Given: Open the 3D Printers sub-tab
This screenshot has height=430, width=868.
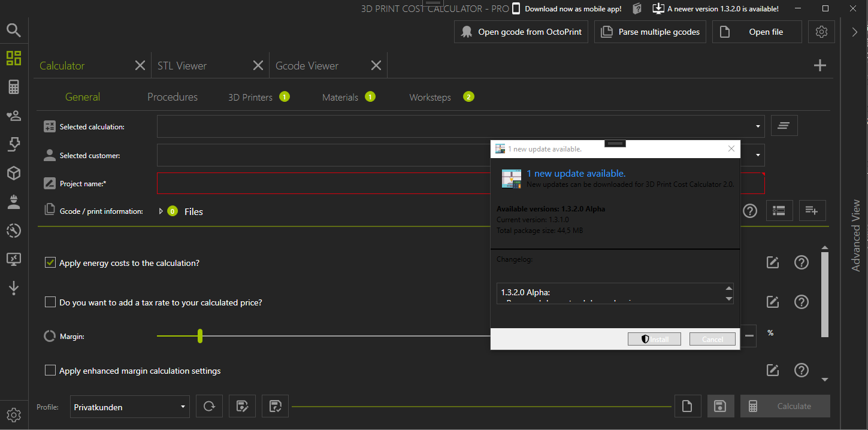Looking at the screenshot, I should pyautogui.click(x=250, y=97).
